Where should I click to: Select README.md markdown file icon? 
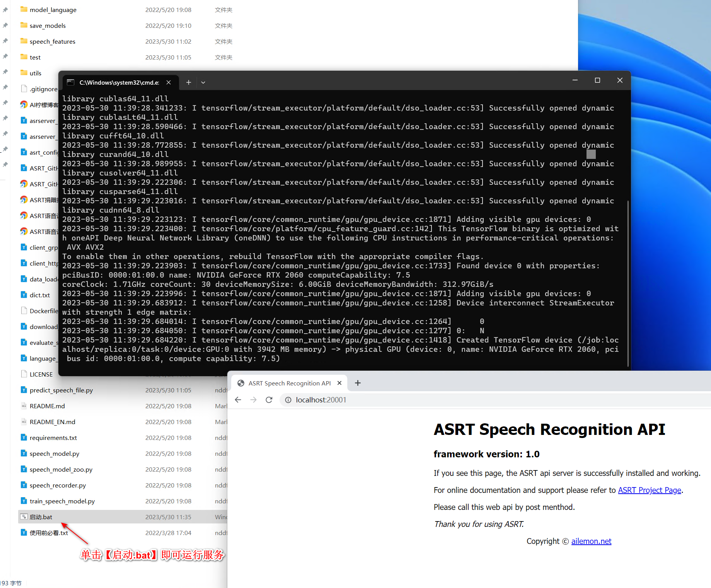coord(24,406)
